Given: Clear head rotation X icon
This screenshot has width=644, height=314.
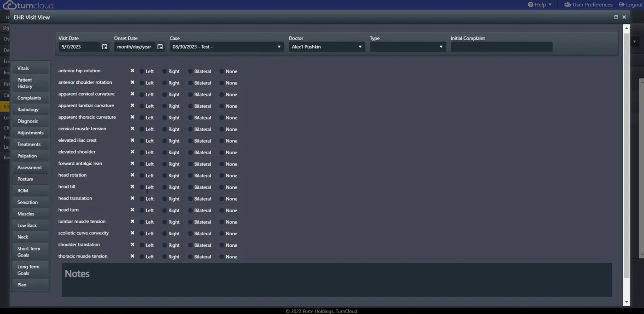Looking at the screenshot, I should tap(132, 175).
